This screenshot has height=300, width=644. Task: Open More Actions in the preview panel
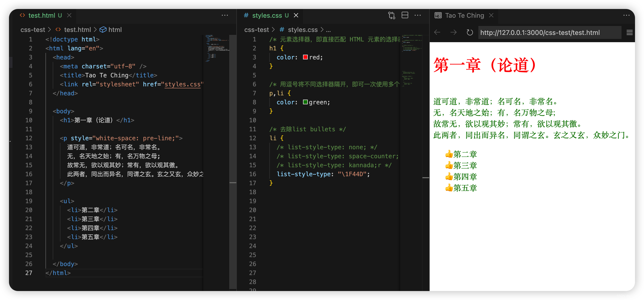point(626,15)
